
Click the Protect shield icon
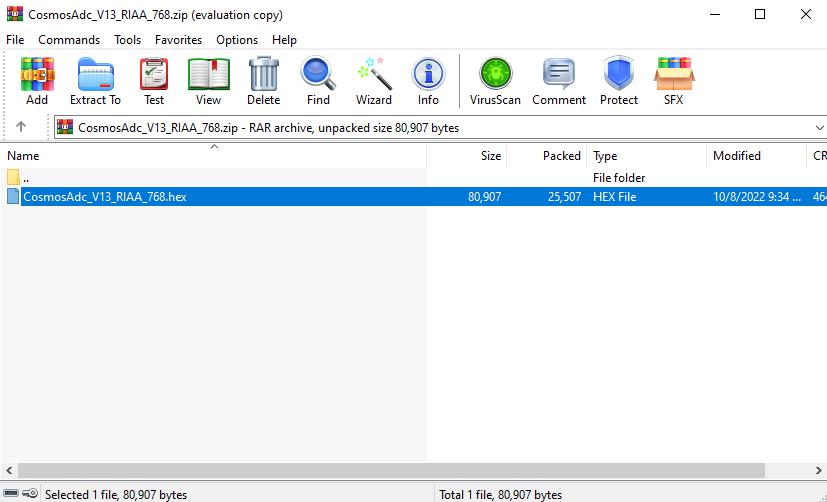tap(619, 74)
